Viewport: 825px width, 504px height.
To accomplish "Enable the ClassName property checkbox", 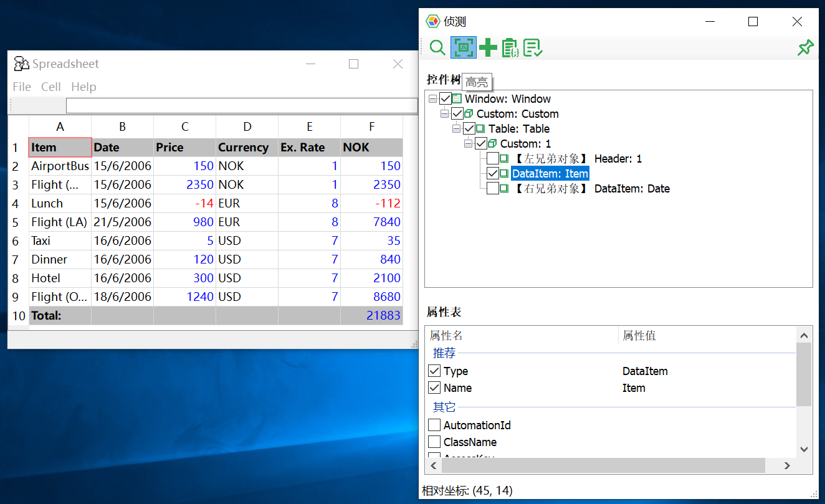I will [x=434, y=442].
